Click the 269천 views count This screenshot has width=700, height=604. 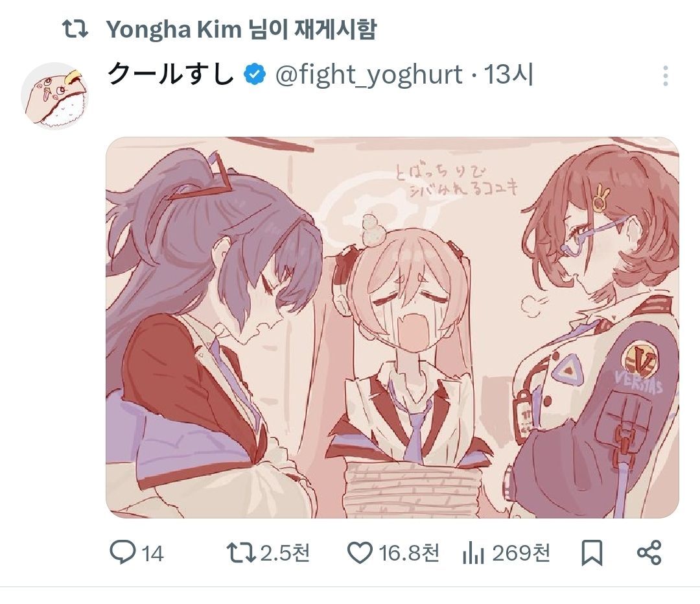521,553
